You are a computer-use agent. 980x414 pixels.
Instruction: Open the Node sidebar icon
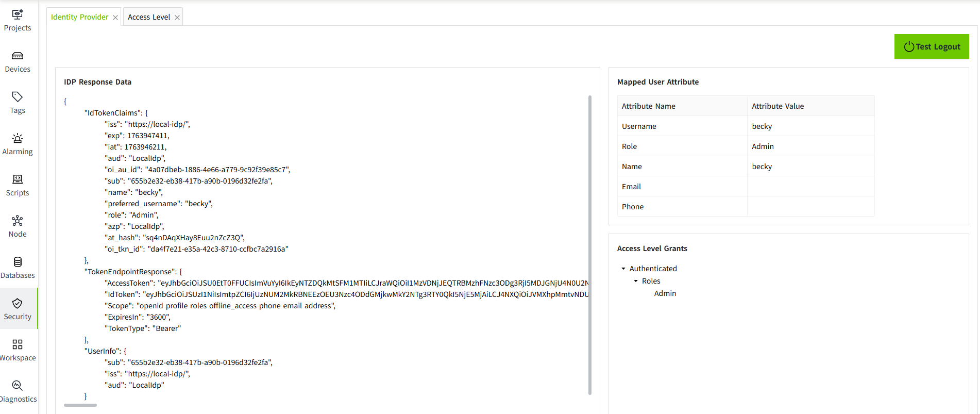[x=18, y=221]
